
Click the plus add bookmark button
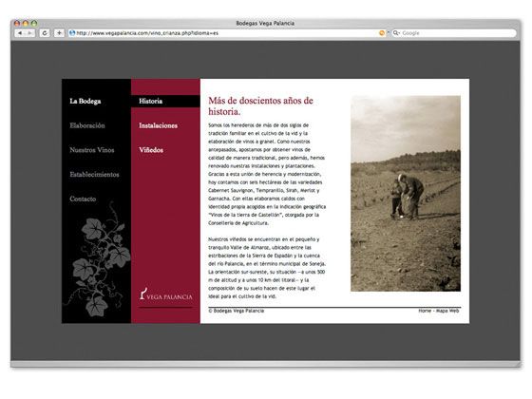click(59, 33)
